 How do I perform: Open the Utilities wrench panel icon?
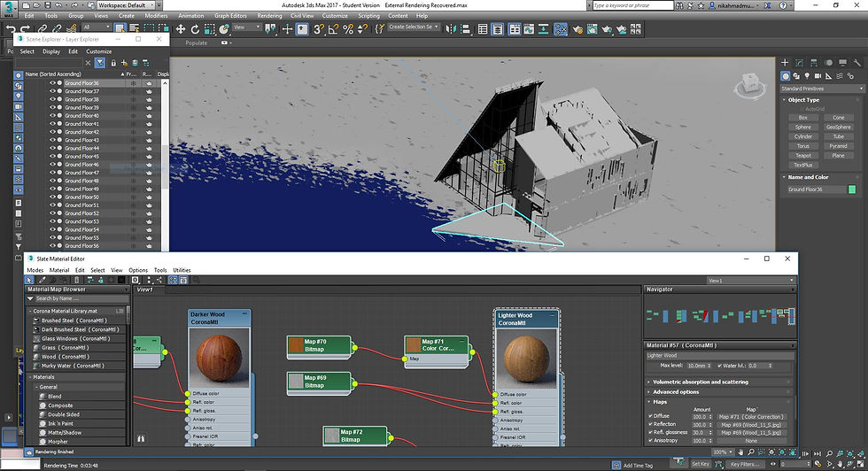(x=857, y=63)
